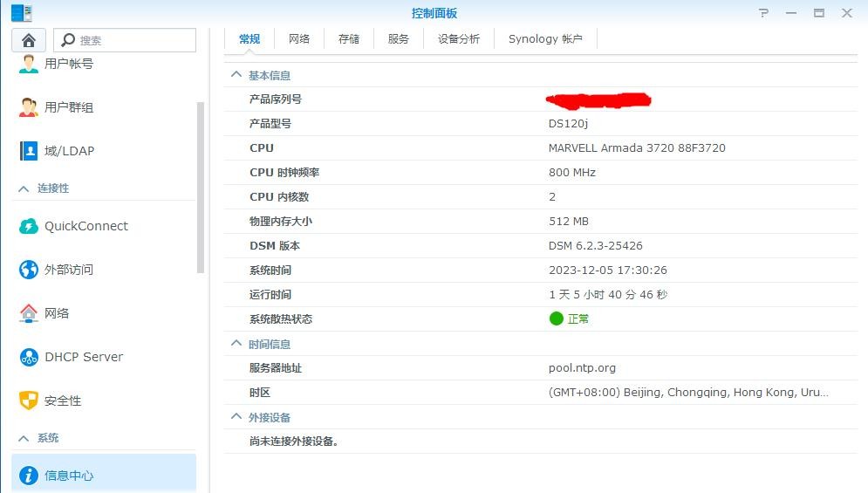The width and height of the screenshot is (868, 493).
Task: Collapse the 外接设备 section
Action: 236,416
